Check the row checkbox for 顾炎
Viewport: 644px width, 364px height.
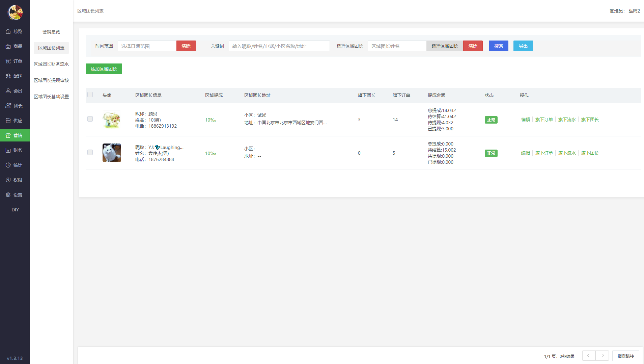click(x=90, y=119)
